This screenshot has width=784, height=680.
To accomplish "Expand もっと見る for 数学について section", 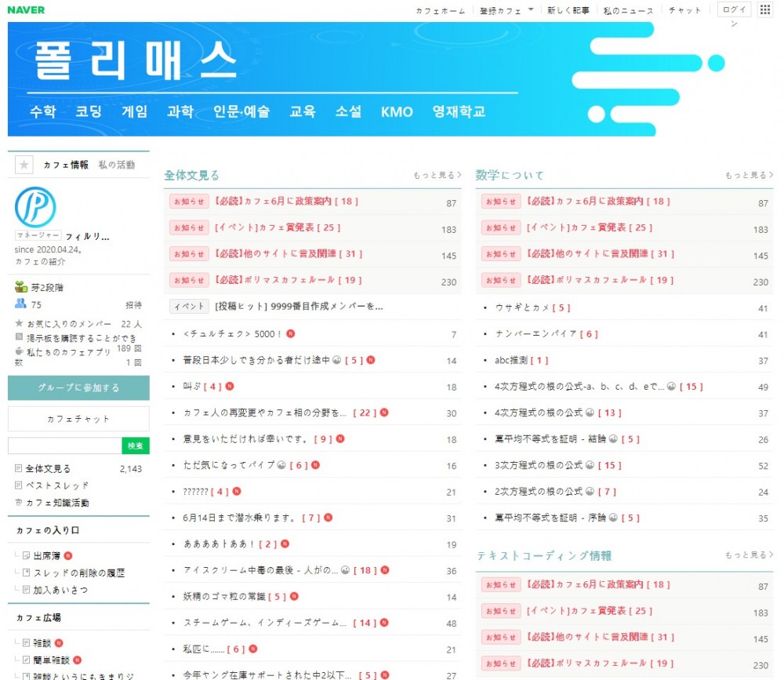I will tap(749, 175).
